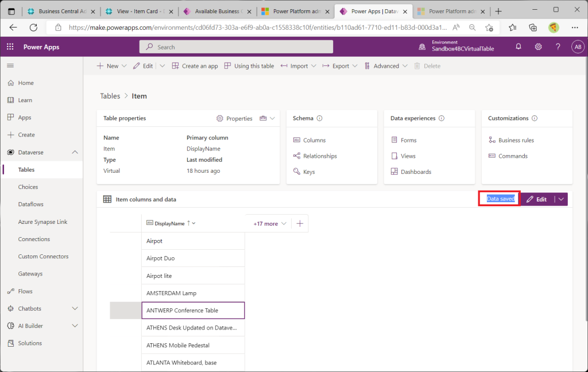Image resolution: width=588 pixels, height=372 pixels.
Task: Navigate to Tables breadcrumb link
Action: coord(110,96)
